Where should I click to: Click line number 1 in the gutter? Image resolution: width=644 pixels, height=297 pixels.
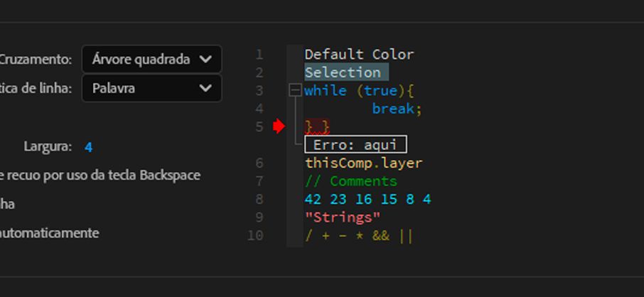pos(259,55)
